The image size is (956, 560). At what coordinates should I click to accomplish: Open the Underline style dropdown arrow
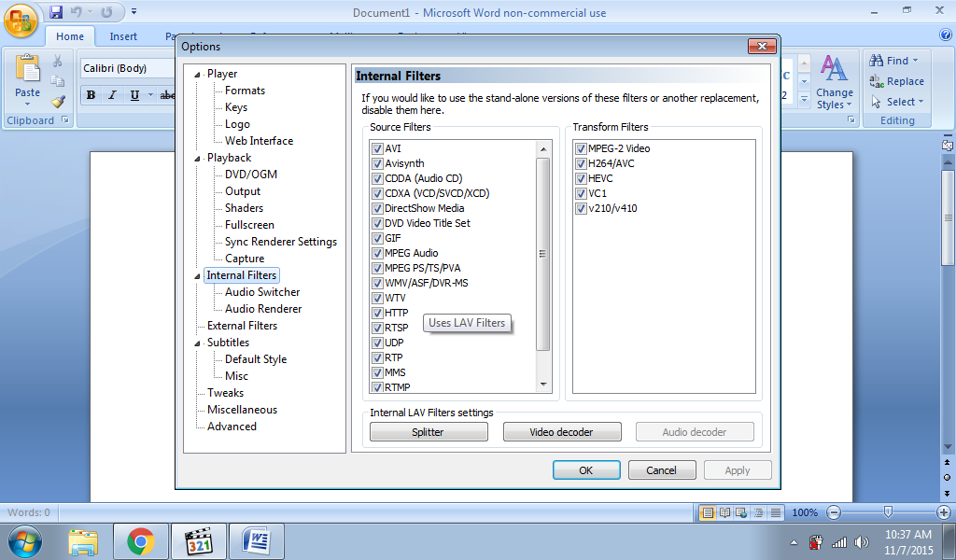pyautogui.click(x=150, y=95)
